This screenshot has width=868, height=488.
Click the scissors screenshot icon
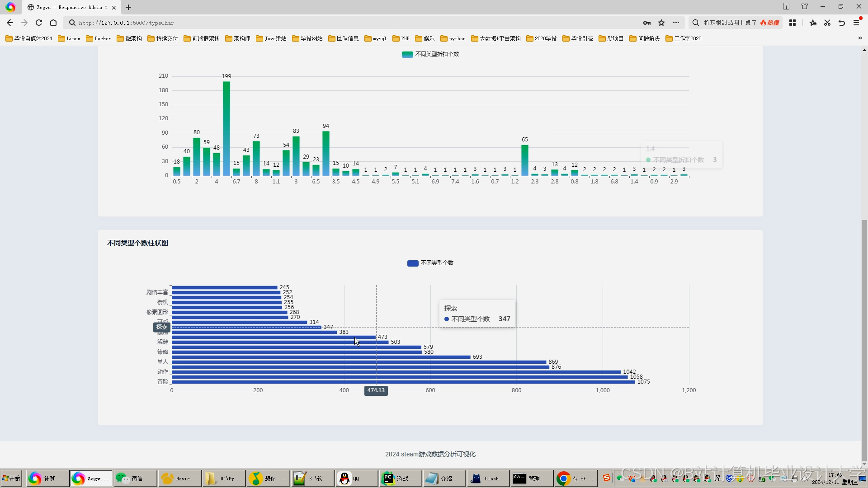click(827, 23)
